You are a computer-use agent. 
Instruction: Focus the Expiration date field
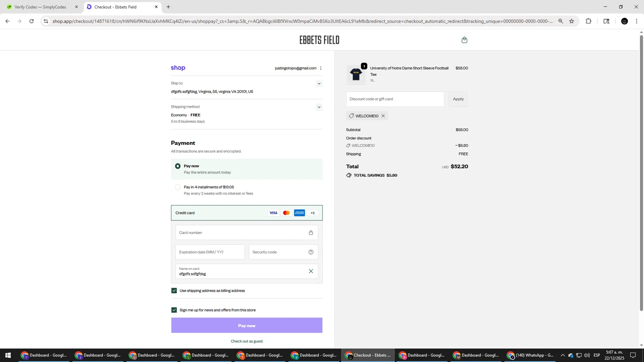click(210, 252)
